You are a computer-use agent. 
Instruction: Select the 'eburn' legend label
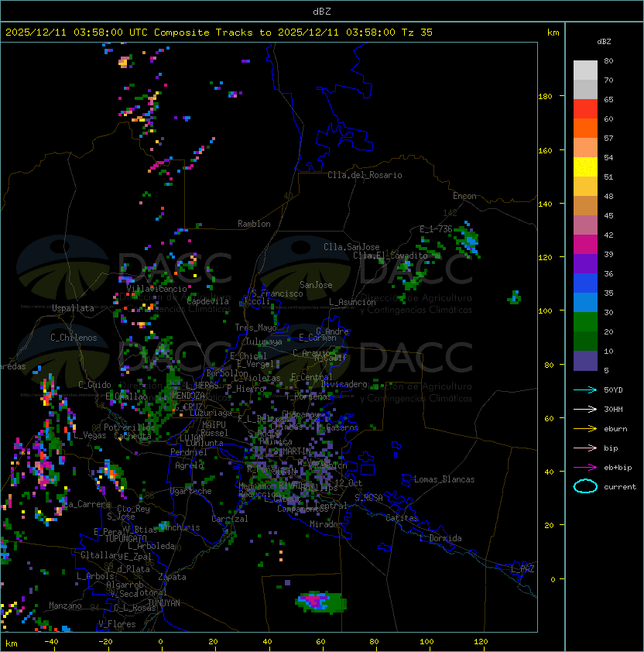click(x=615, y=429)
